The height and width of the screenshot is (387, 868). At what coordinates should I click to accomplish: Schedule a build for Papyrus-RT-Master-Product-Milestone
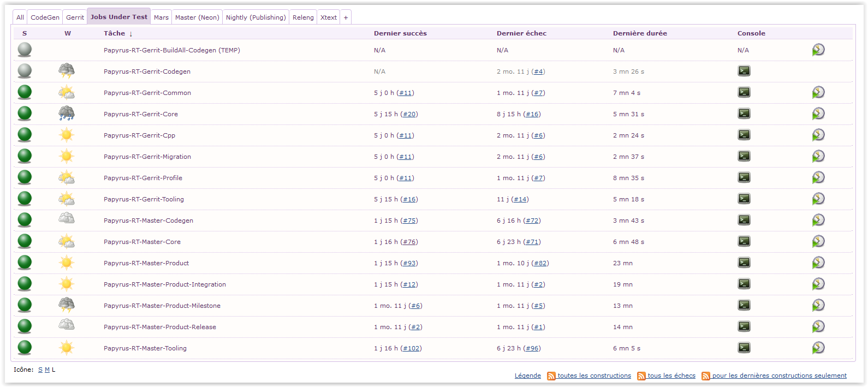(818, 305)
